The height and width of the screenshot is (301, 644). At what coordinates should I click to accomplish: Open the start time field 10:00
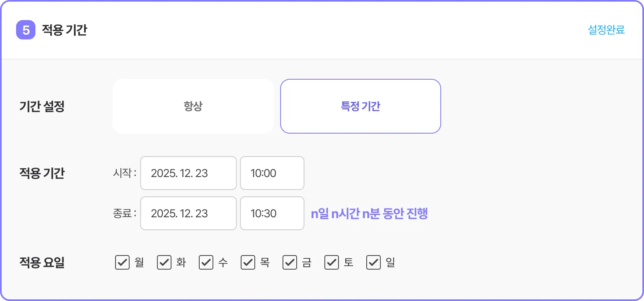pos(272,173)
